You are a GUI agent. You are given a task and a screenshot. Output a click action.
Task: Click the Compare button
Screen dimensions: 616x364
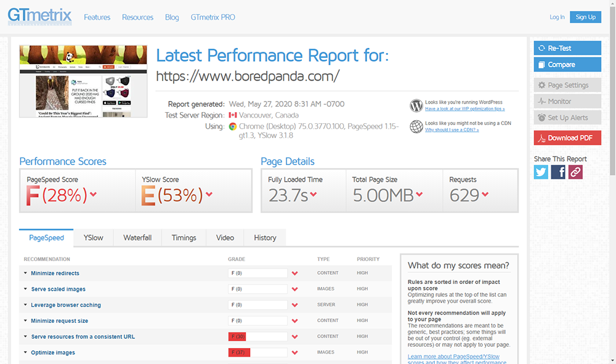tap(567, 65)
